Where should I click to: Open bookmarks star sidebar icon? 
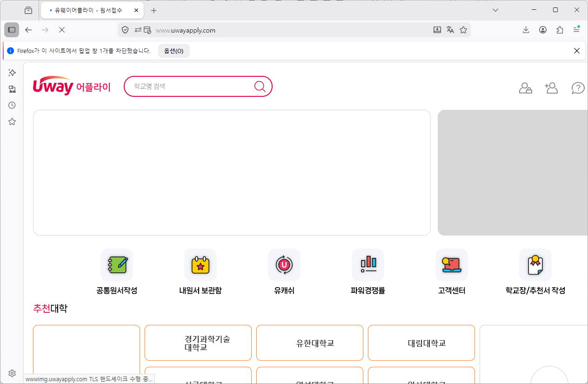pos(12,121)
